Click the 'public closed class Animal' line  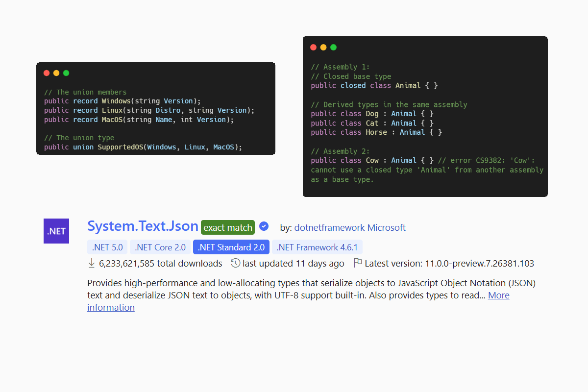(x=374, y=86)
